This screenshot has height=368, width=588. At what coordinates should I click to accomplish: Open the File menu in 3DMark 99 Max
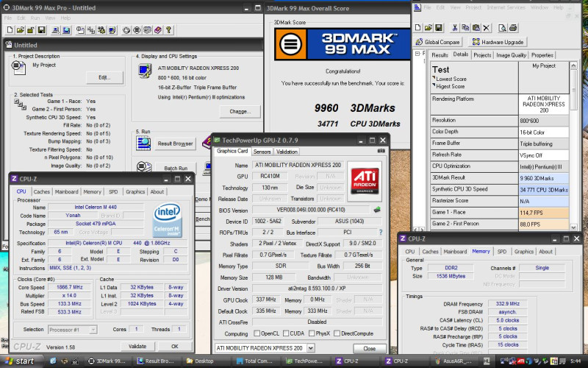(x=8, y=18)
